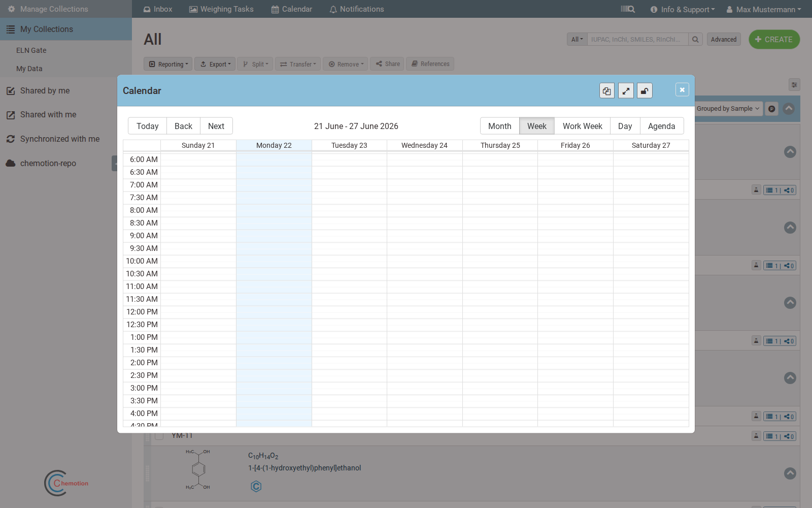Collapse all groups with the header chevron
The image size is (812, 508).
tap(789, 108)
